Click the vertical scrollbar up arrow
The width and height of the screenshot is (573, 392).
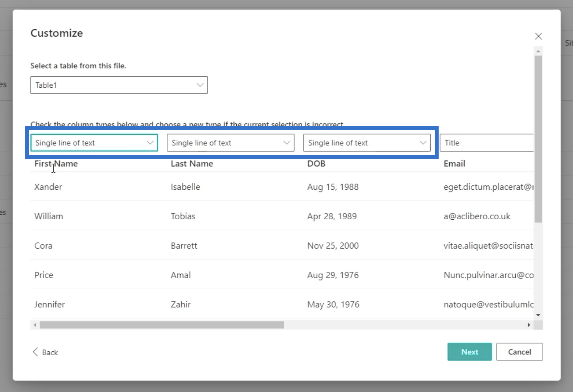(538, 51)
